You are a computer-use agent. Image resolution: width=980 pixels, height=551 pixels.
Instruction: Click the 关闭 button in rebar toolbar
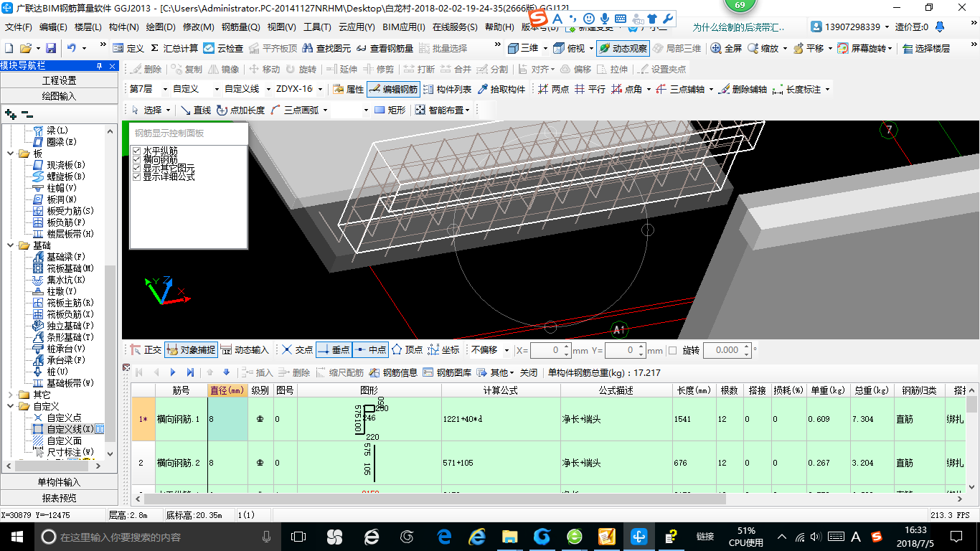coord(529,372)
